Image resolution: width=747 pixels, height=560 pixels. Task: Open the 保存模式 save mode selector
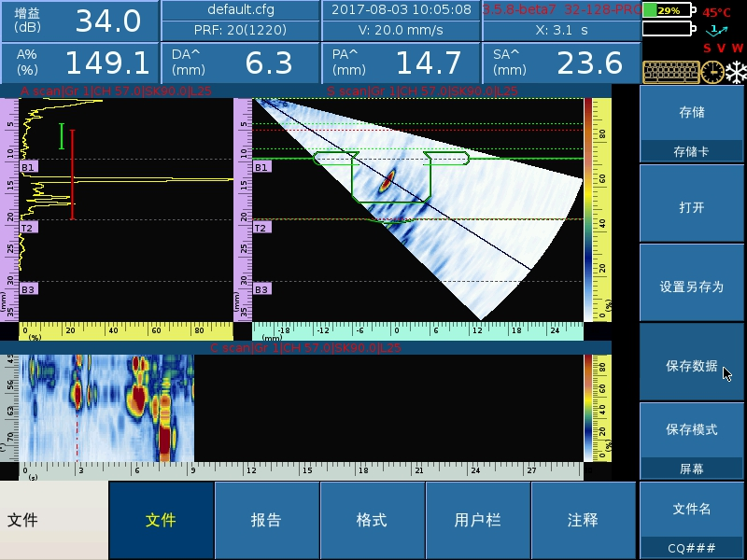pyautogui.click(x=691, y=441)
